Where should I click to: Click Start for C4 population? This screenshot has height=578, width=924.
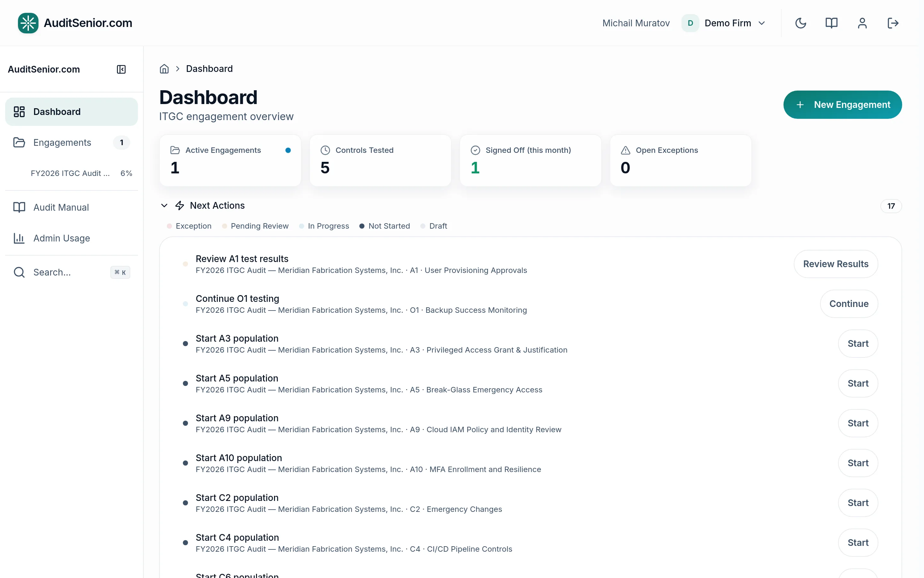pyautogui.click(x=858, y=542)
